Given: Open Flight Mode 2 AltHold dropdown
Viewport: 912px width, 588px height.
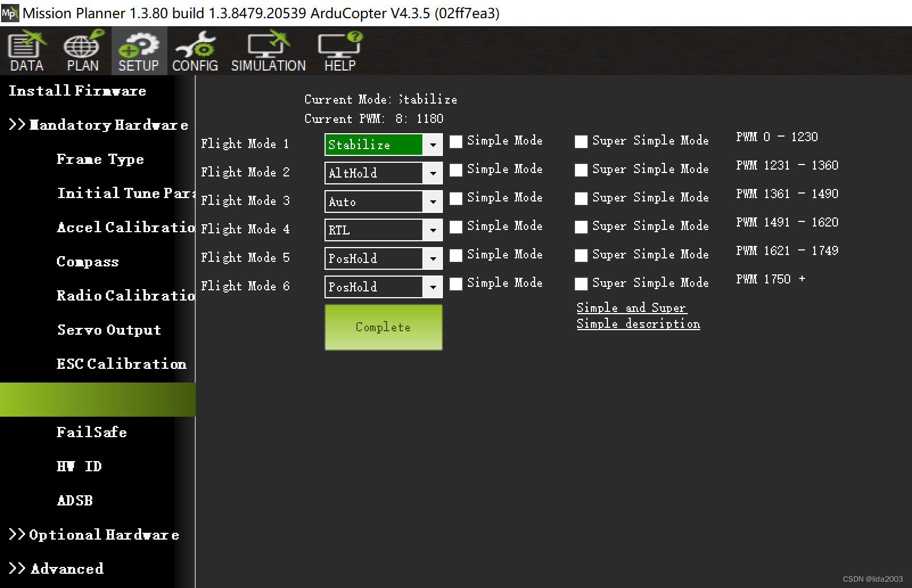Looking at the screenshot, I should coord(384,173).
